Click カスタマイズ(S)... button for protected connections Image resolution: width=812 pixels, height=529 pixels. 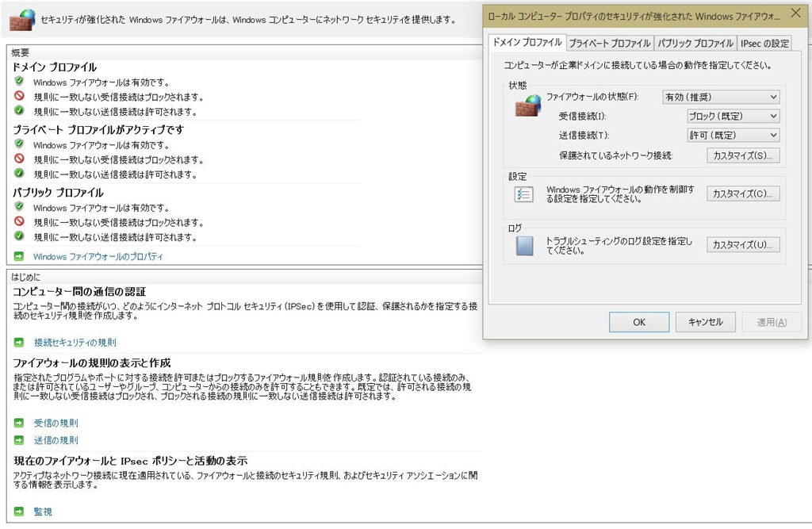[x=743, y=155]
